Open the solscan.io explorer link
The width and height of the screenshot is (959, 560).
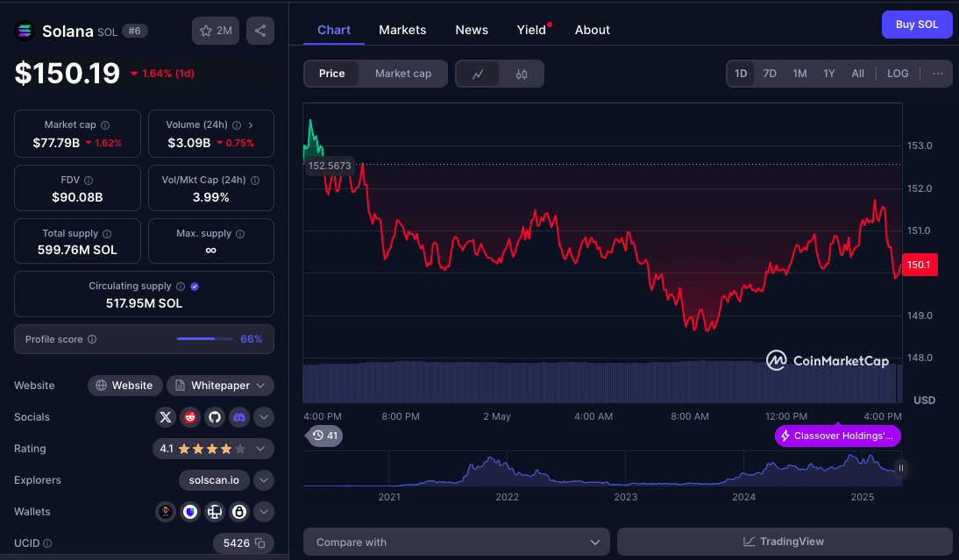214,480
